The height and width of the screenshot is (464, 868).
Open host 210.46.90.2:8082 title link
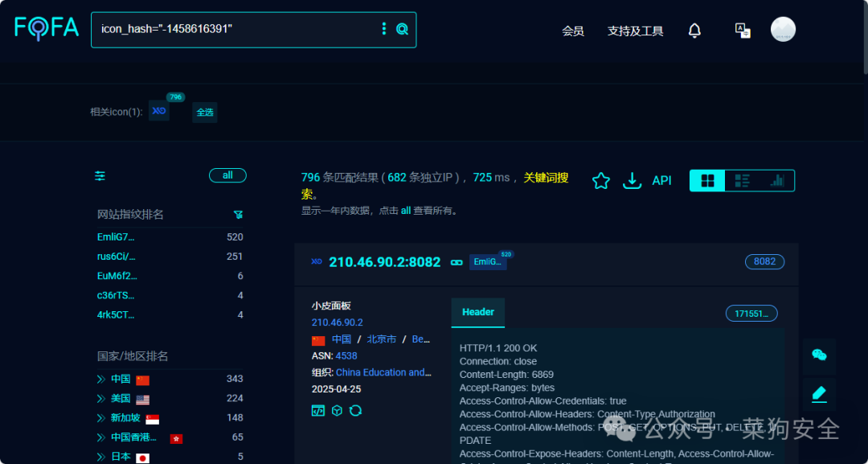tap(385, 262)
